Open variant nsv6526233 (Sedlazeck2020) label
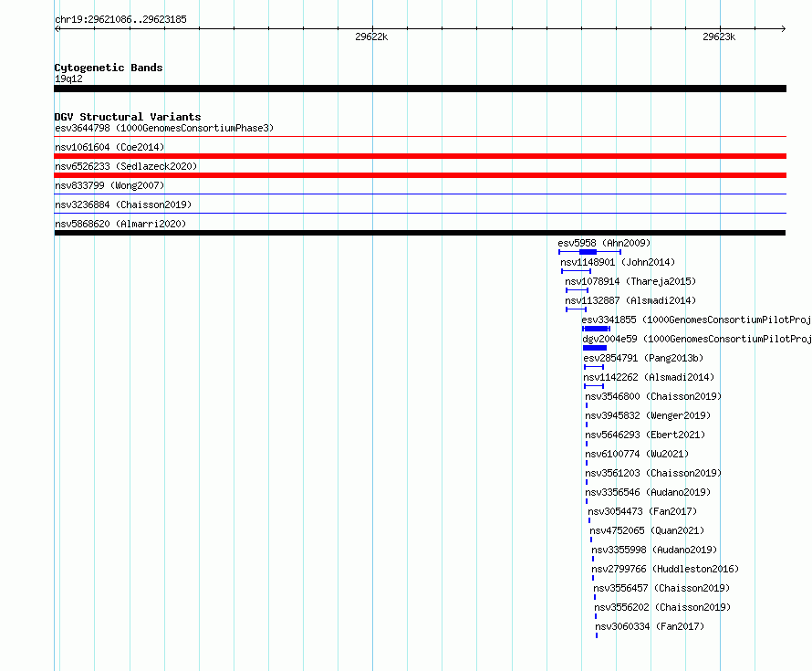The width and height of the screenshot is (812, 671). 126,166
